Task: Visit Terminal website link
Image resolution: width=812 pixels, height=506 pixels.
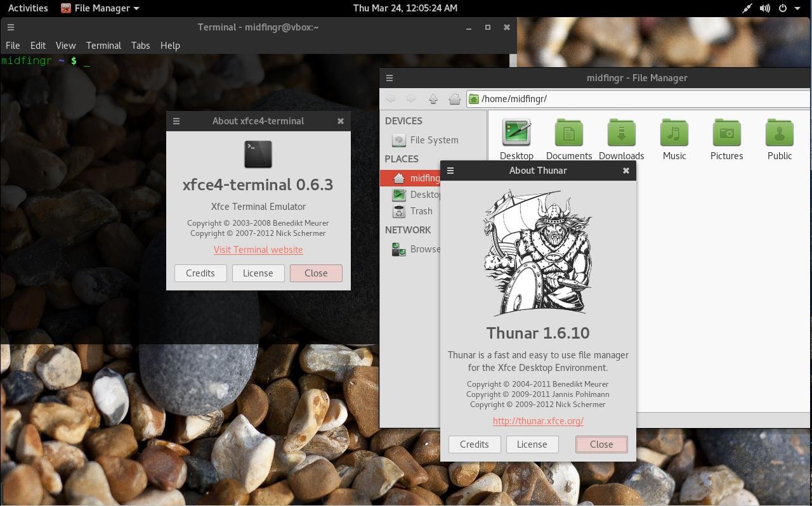Action: (x=258, y=250)
